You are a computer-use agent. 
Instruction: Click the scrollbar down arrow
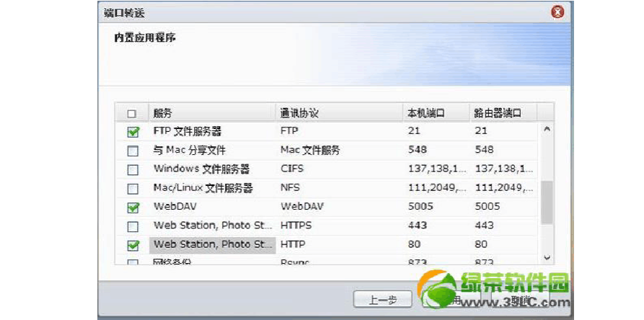pos(547,257)
